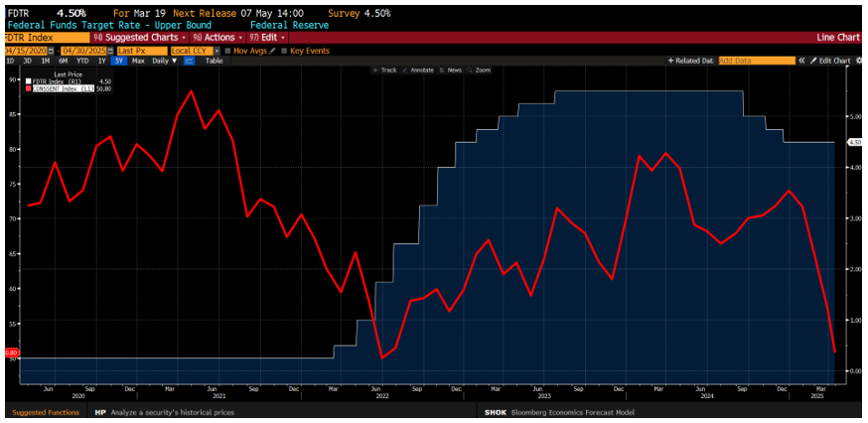868x423 pixels.
Task: Click Next Release 07 May 14:00 text
Action: pyautogui.click(x=238, y=13)
